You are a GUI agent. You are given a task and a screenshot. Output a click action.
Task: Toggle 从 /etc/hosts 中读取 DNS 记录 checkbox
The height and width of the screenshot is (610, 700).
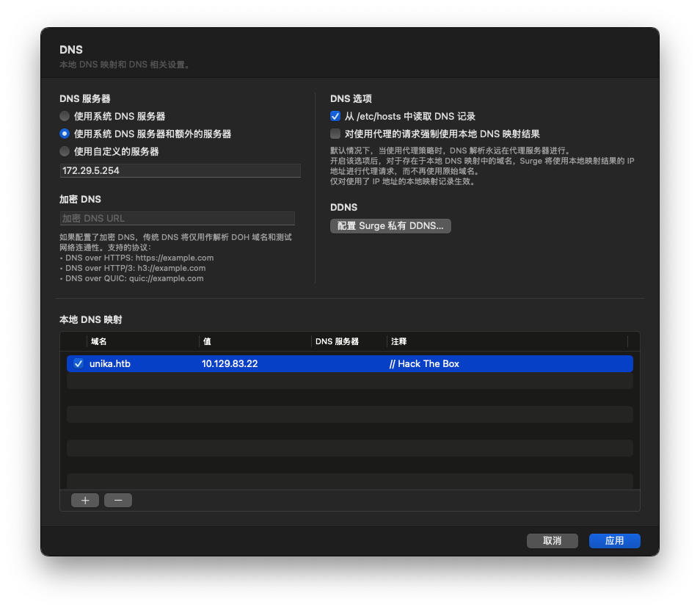[335, 116]
